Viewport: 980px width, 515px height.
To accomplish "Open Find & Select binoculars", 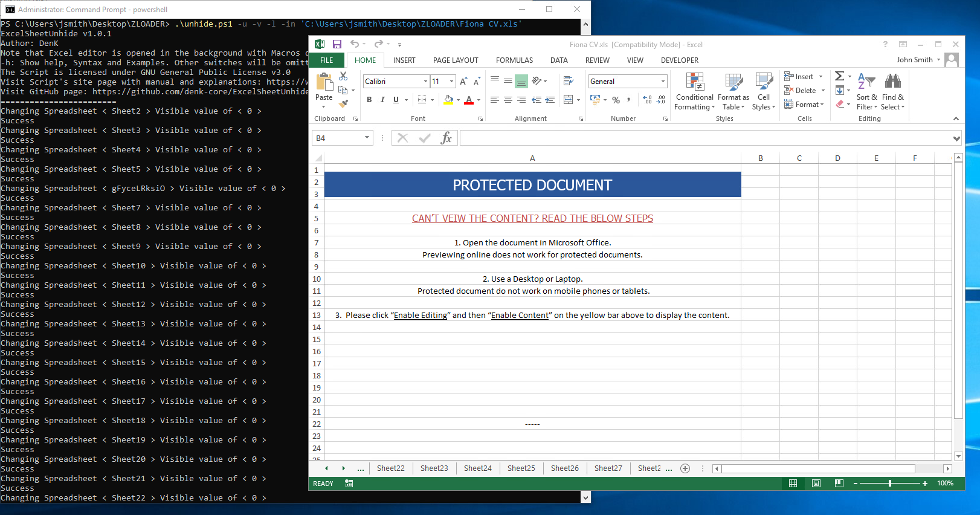I will coord(893,91).
